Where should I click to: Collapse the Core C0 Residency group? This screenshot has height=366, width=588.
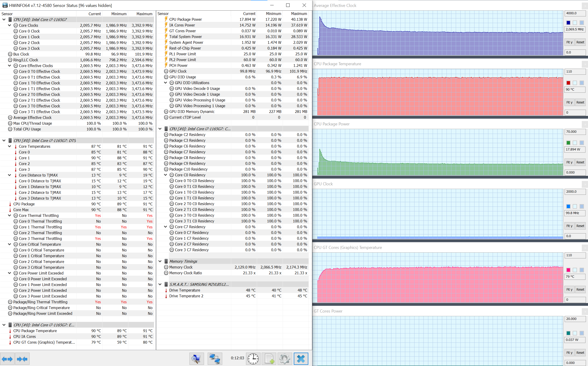pos(165,175)
